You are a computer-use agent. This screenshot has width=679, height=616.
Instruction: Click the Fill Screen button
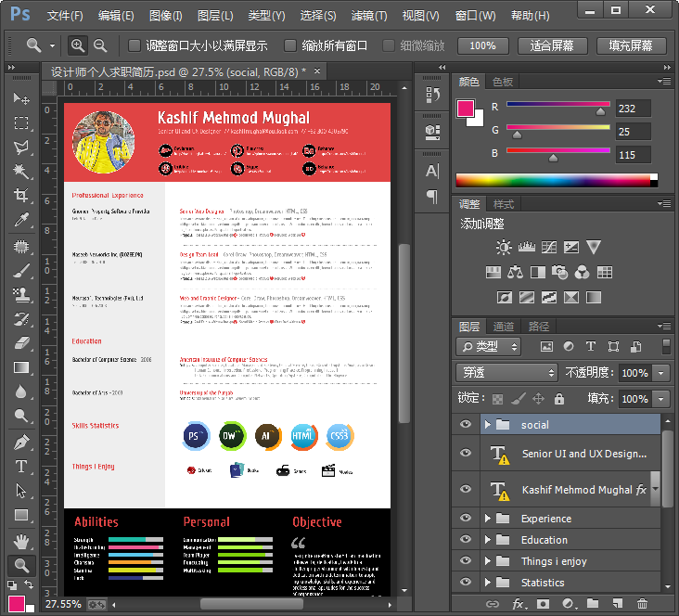point(630,45)
